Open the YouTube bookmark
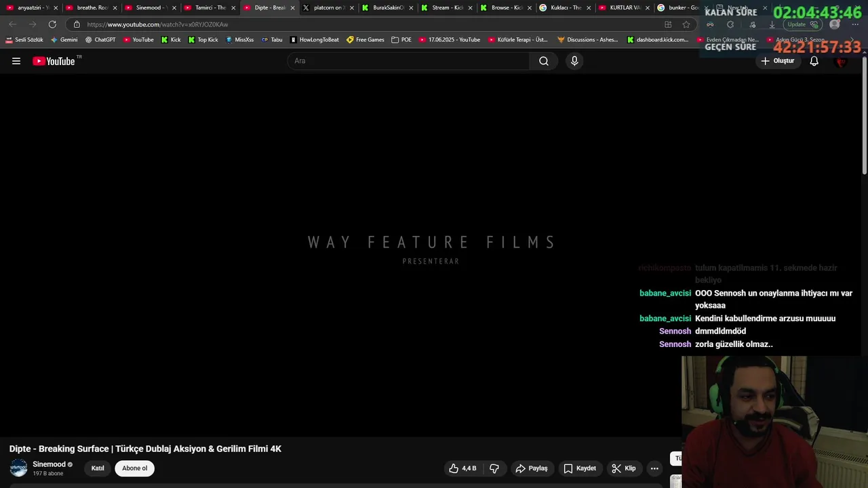Screen dimensions: 868x488 [x=138, y=40]
